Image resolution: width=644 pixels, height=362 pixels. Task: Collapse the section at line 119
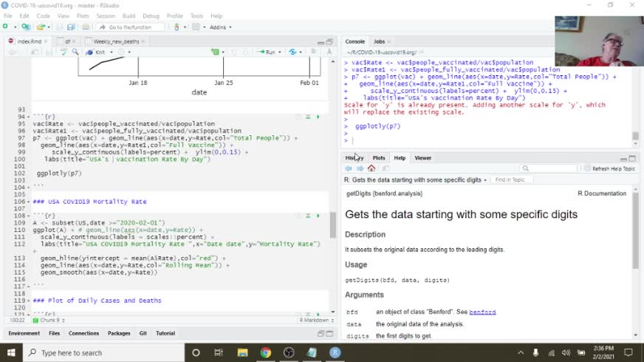pyautogui.click(x=28, y=301)
